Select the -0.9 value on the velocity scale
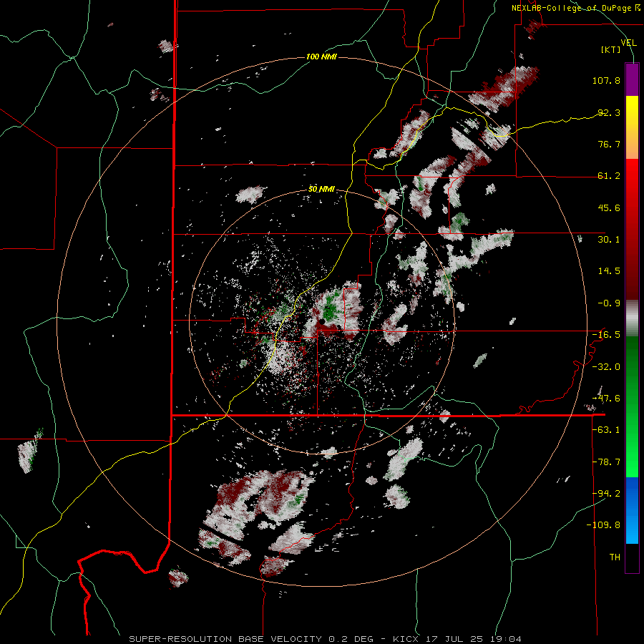Viewport: 644px width, 644px height. (x=609, y=303)
